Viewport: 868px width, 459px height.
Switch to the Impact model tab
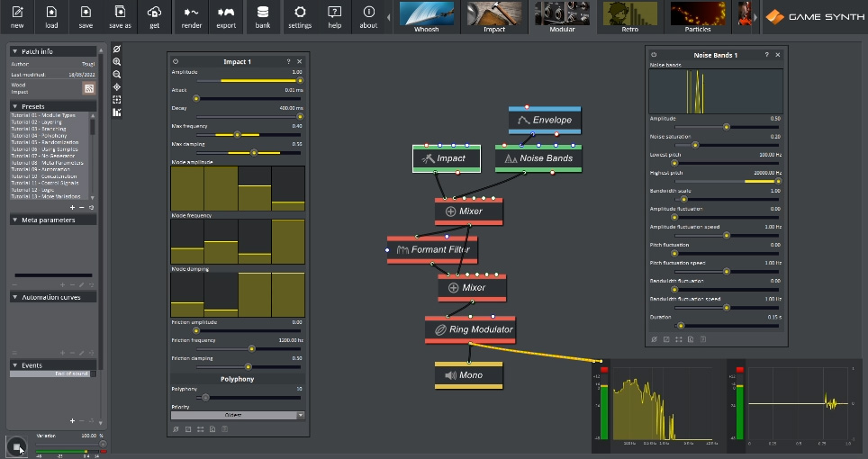pyautogui.click(x=494, y=17)
